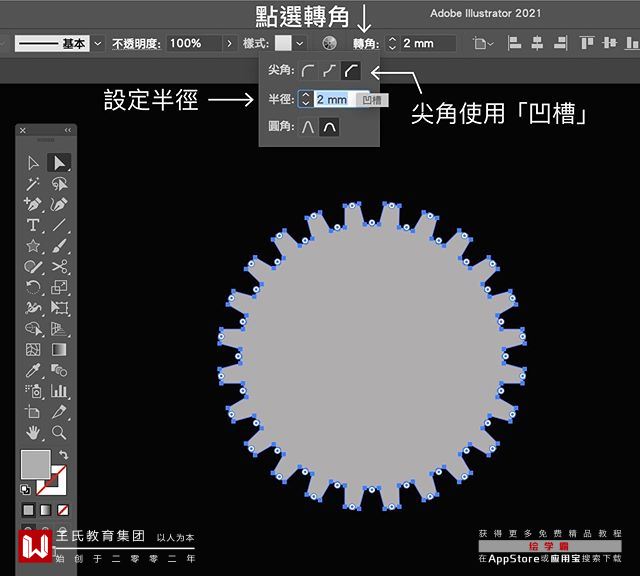Pick the Curvature tool
This screenshot has height=576, width=640.
59,204
